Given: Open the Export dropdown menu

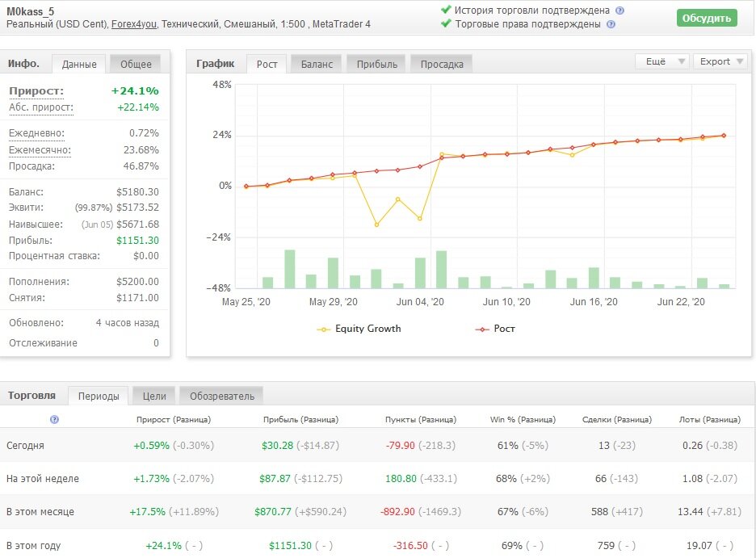Looking at the screenshot, I should [x=720, y=61].
